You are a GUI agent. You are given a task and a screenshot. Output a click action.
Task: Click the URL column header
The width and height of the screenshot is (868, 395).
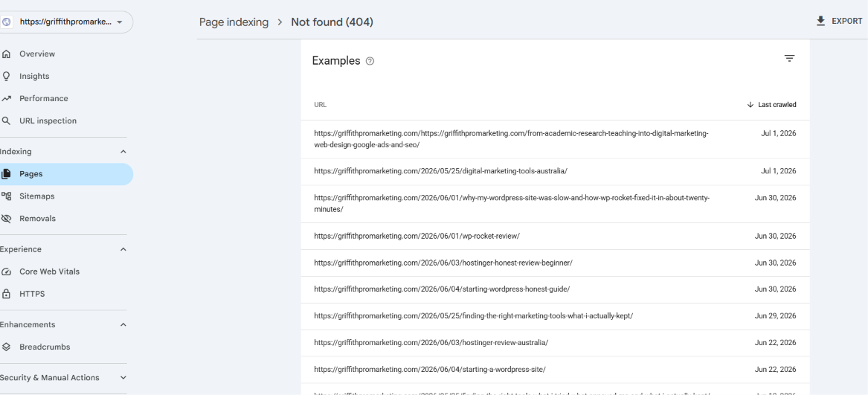pyautogui.click(x=320, y=105)
